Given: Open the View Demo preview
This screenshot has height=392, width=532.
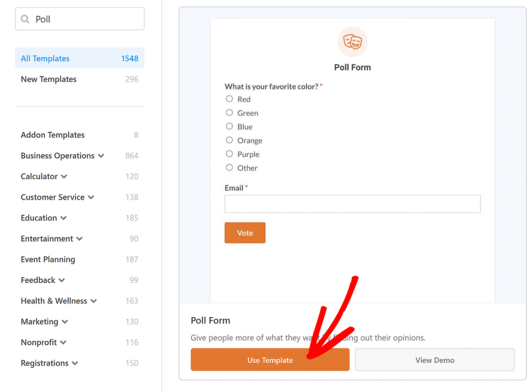Looking at the screenshot, I should pos(434,359).
